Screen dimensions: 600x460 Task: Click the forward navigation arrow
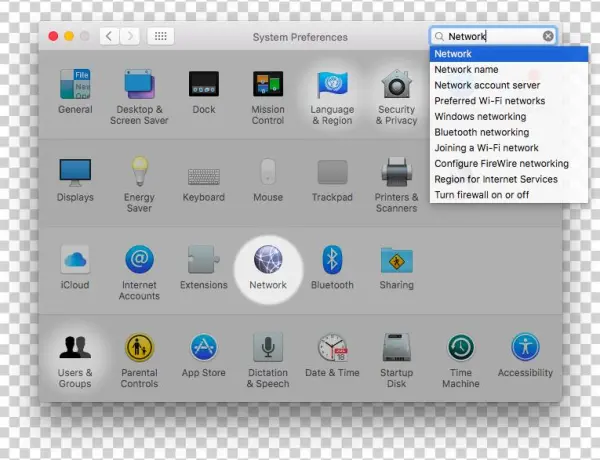tap(130, 36)
